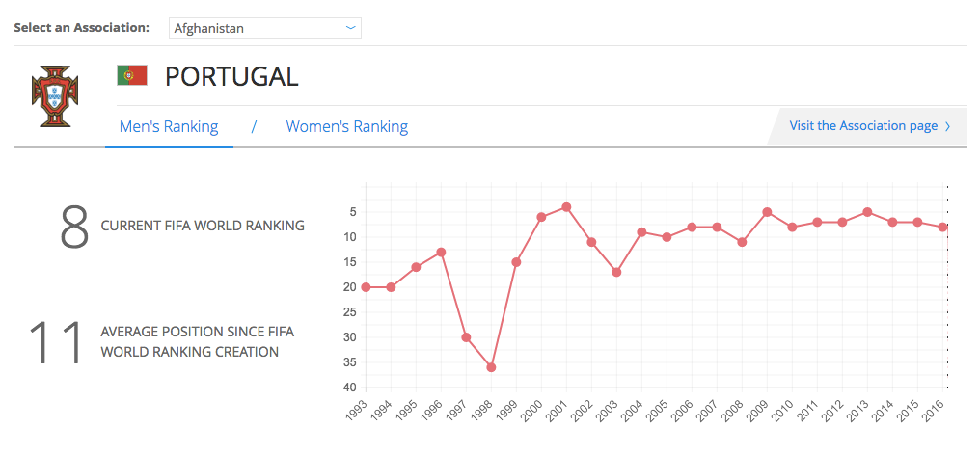Click the current FIFA world ranking number 8

point(74,227)
